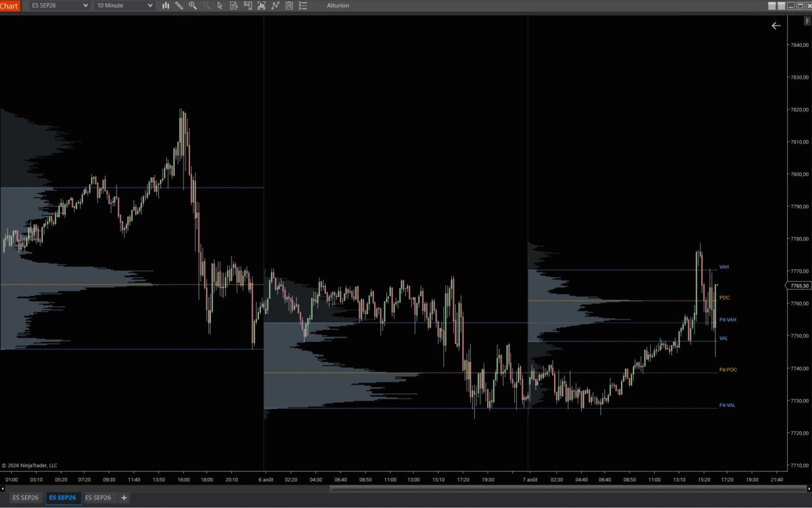Image resolution: width=812 pixels, height=508 pixels.
Task: Open the list menu icon in toolbar
Action: pos(303,6)
